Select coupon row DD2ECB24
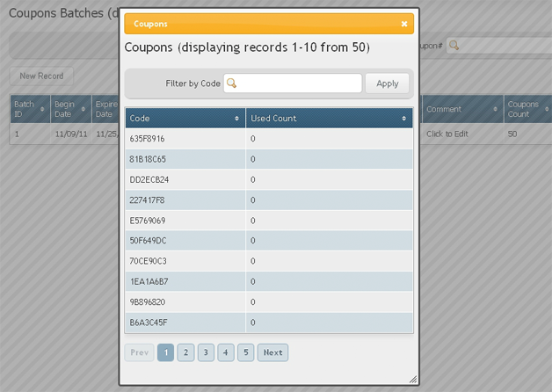552x392 pixels. (x=185, y=179)
